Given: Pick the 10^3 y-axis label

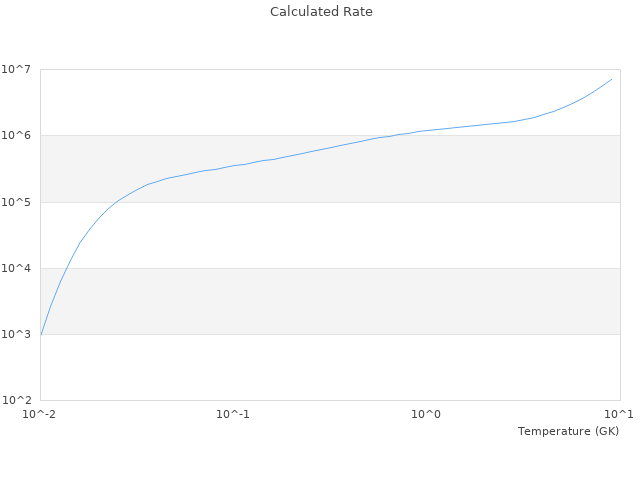Looking at the screenshot, I should 19,334.
